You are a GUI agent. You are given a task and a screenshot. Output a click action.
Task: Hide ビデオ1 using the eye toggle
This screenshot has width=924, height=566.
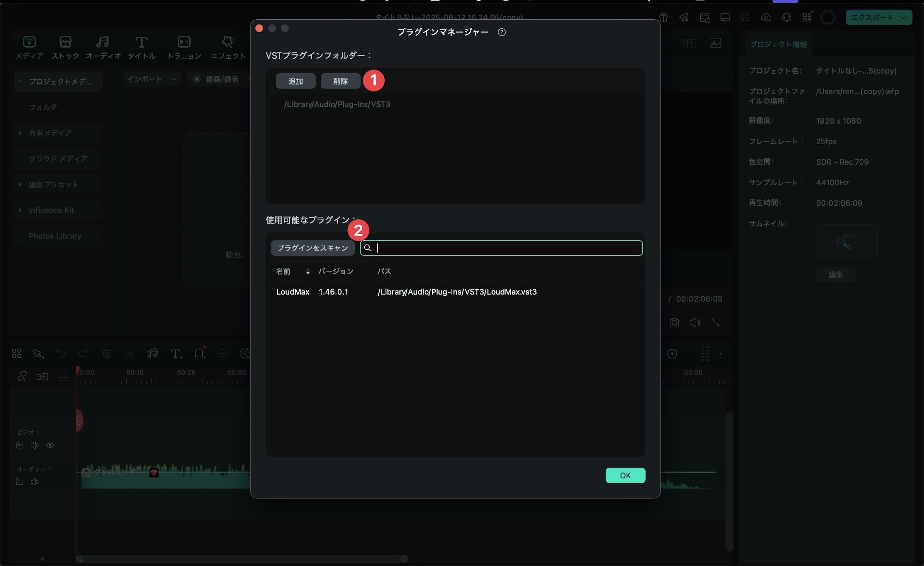(x=50, y=445)
